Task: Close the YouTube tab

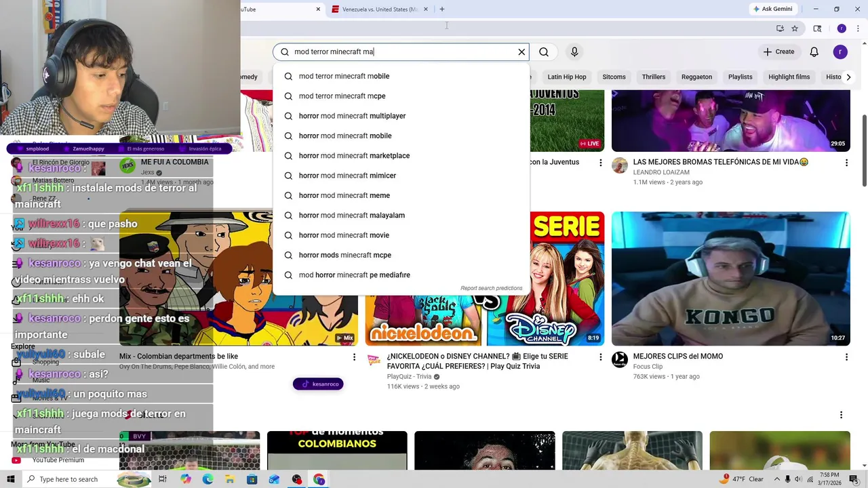Action: 318,9
